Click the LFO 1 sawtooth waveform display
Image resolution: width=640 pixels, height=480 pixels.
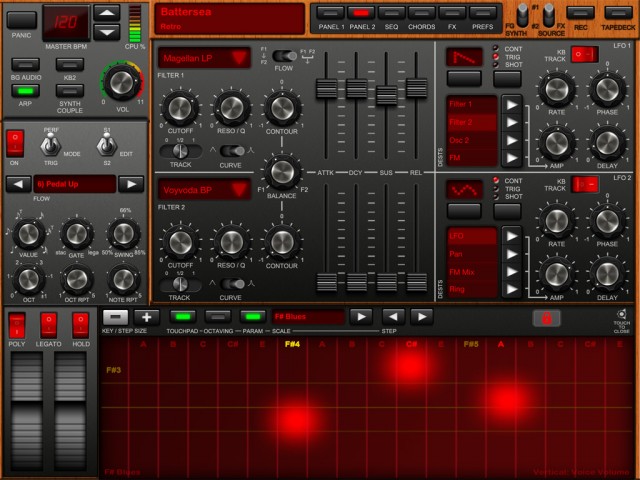(x=463, y=57)
